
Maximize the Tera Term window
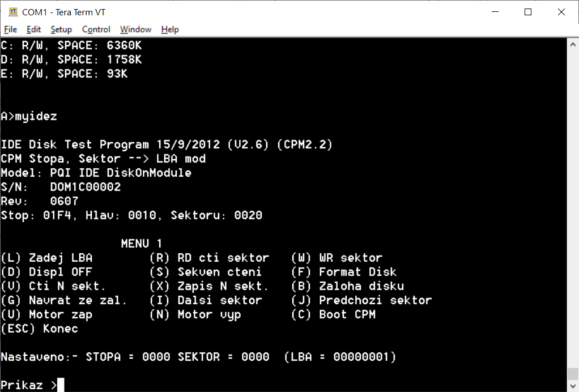[527, 12]
